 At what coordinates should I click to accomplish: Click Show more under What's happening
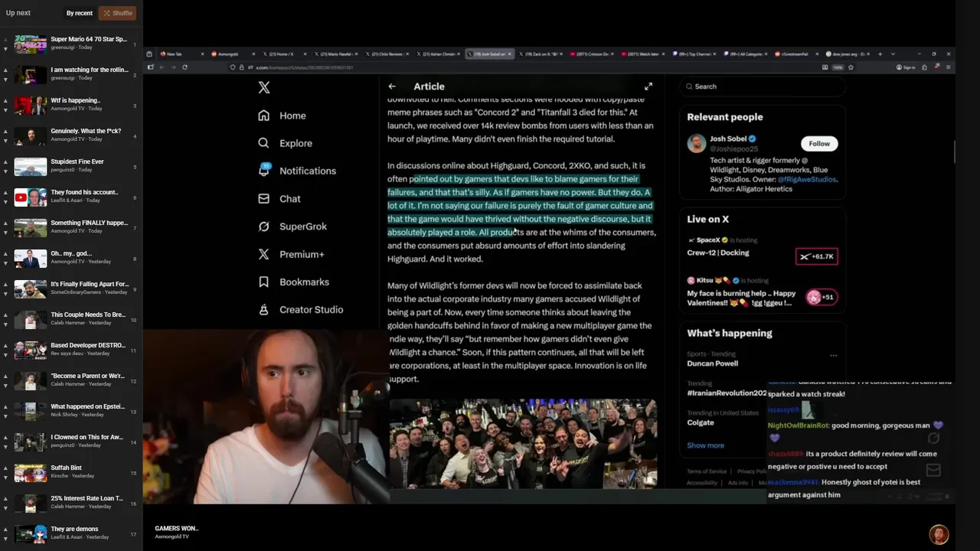(705, 445)
